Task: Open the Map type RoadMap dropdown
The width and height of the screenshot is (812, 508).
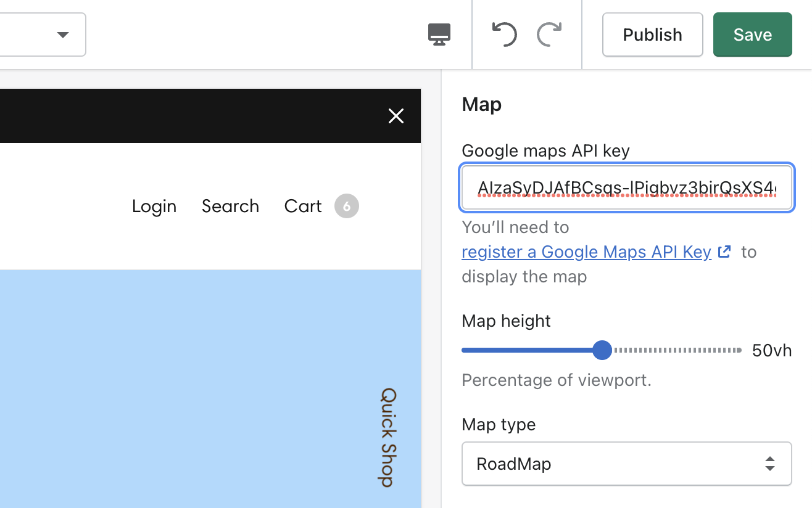Action: tap(626, 464)
